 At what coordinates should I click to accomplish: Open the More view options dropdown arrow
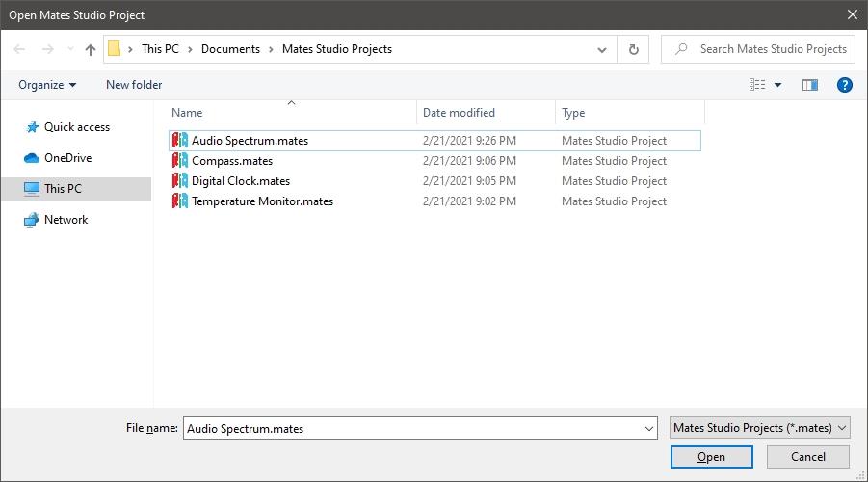(x=777, y=85)
